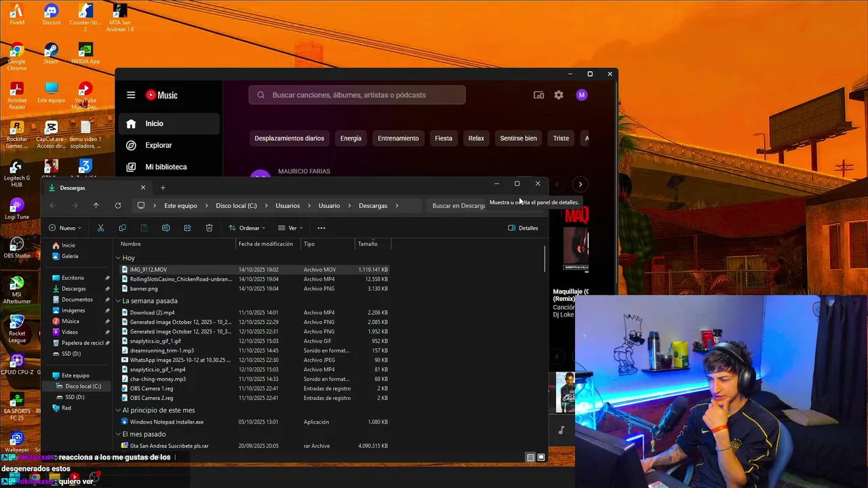Select the banner.png file

tap(254, 289)
